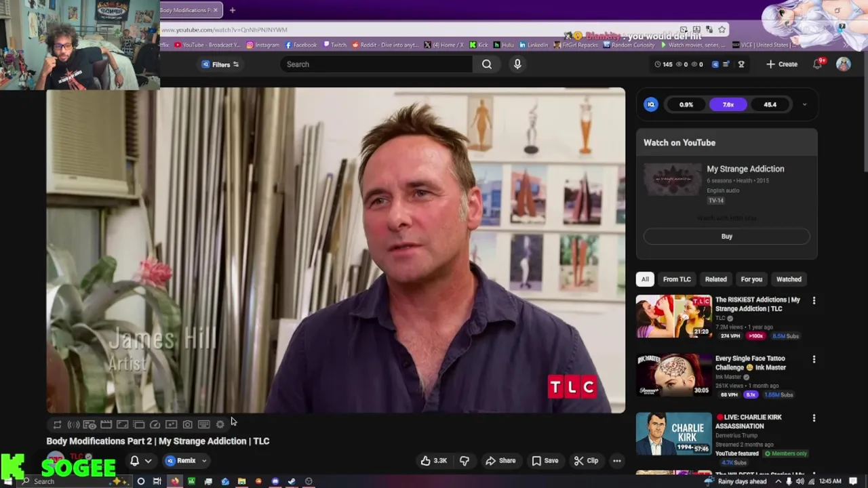Click the My Strange Addiction show title
The width and height of the screenshot is (868, 488).
[x=745, y=169]
